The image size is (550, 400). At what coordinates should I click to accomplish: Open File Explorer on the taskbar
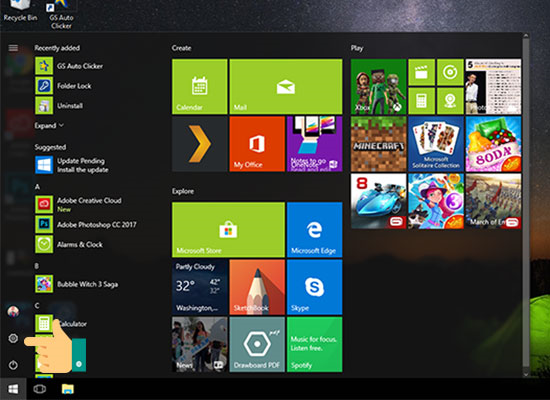coord(68,389)
